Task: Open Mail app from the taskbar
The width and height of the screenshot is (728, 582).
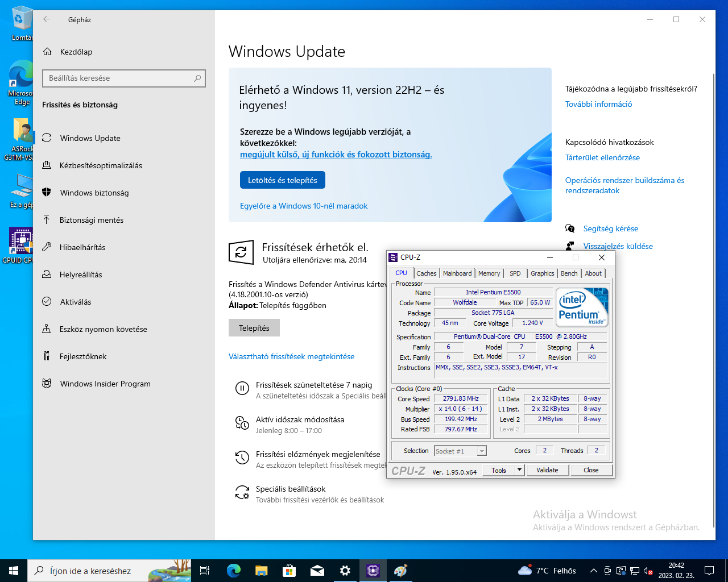Action: tap(317, 571)
